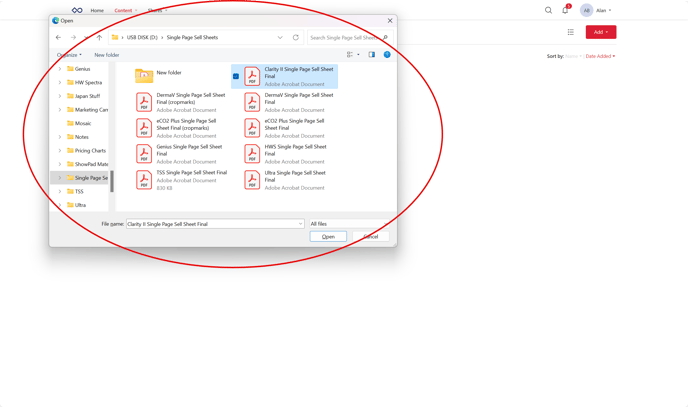The width and height of the screenshot is (688, 407).
Task: Open the All files type dropdown
Action: pyautogui.click(x=347, y=224)
